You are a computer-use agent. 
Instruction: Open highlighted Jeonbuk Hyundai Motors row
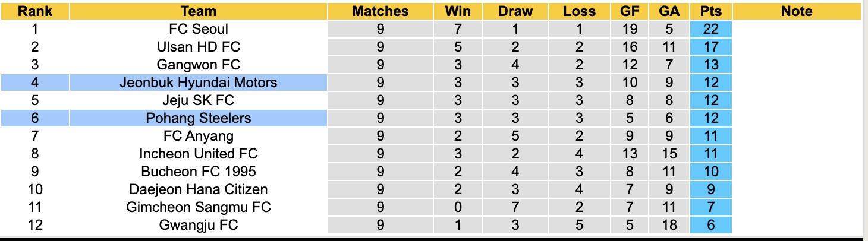tap(198, 83)
